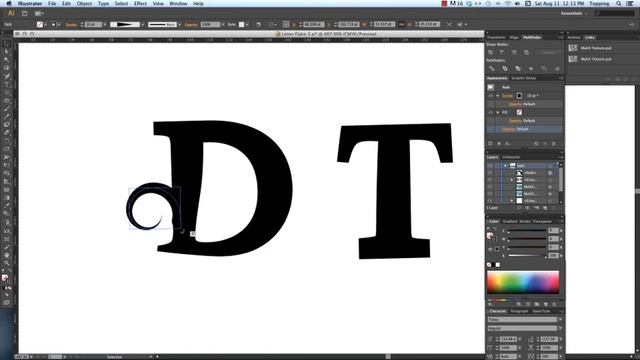Click Unite shape mode in Pathfinder
Viewport: 640px width, 360px height.
(491, 52)
